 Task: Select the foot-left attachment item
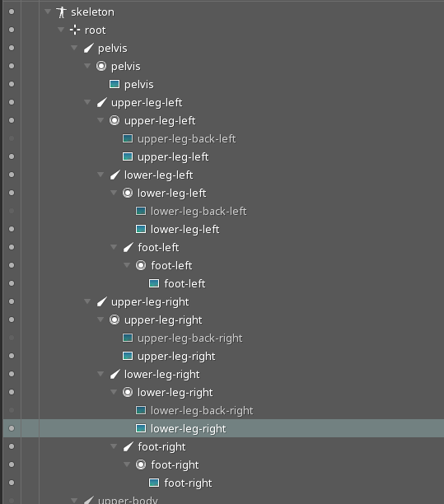(x=185, y=283)
